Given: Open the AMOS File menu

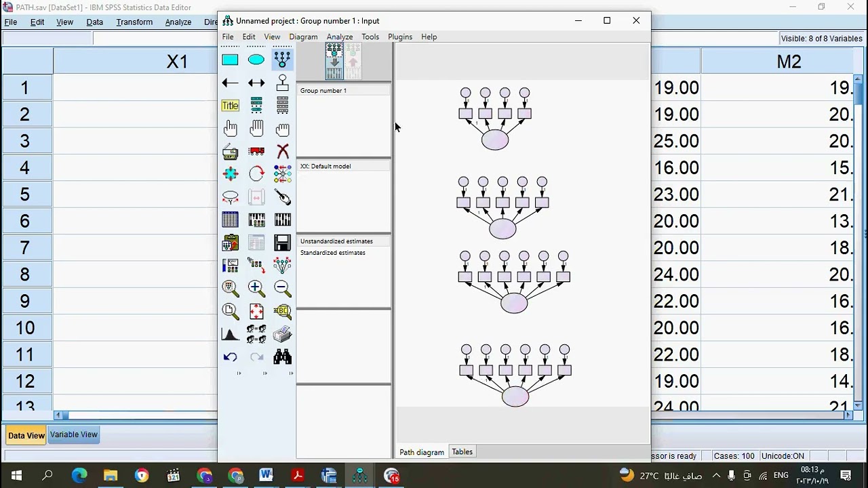Looking at the screenshot, I should click(x=228, y=37).
